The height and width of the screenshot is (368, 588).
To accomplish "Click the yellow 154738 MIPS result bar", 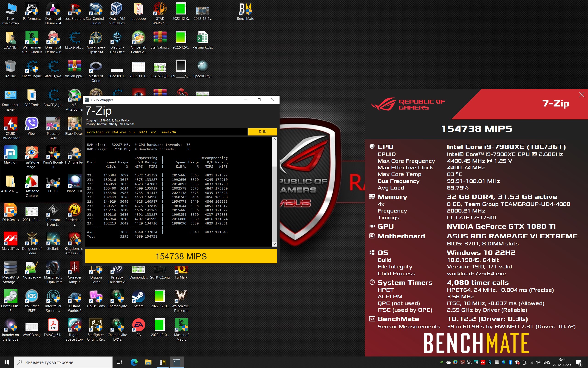I will 181,256.
